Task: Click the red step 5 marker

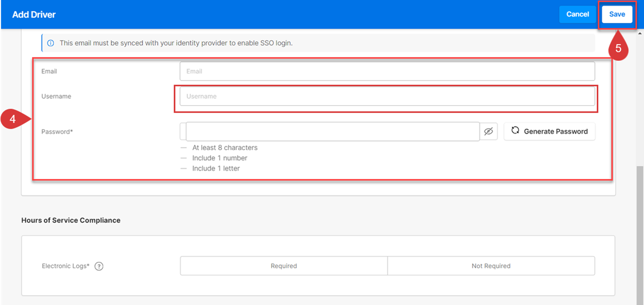Action: coord(618,50)
